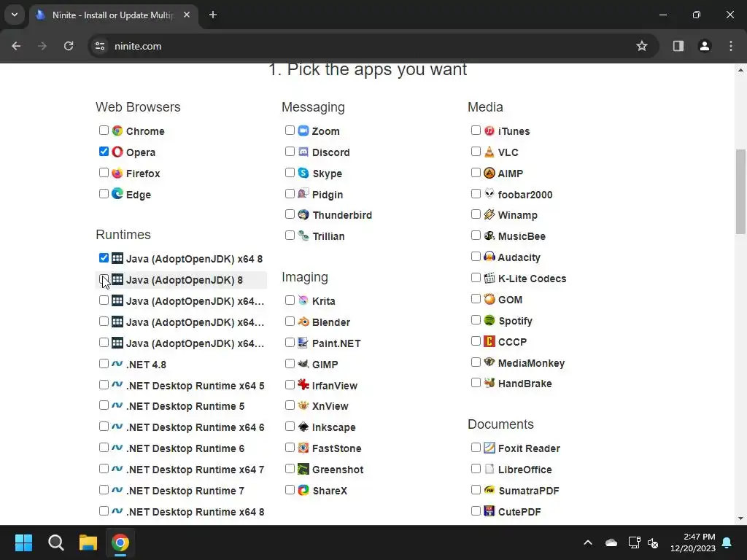Click the VLC cone icon
This screenshot has height=560, width=747.
(x=489, y=152)
